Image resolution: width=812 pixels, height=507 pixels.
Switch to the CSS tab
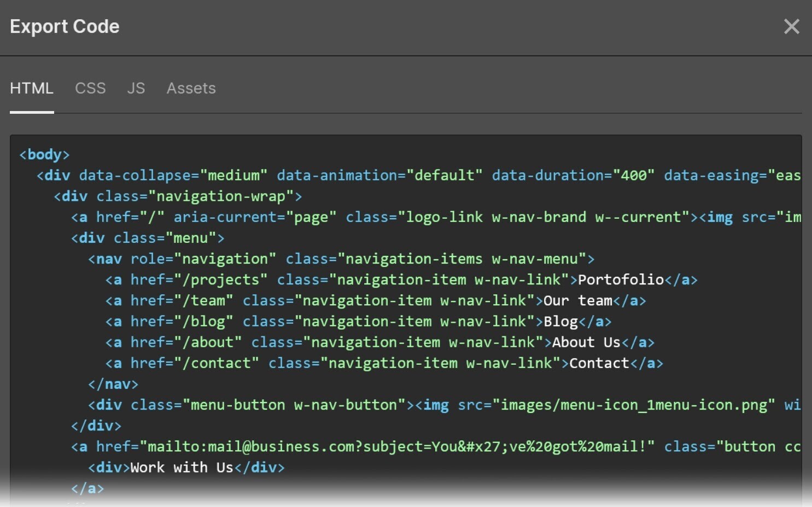pos(90,88)
